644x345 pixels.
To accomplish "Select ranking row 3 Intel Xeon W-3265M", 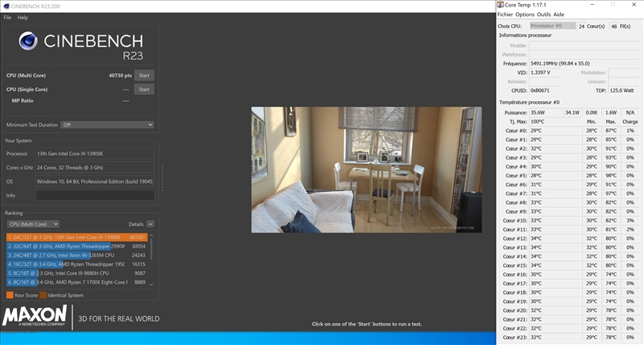I will click(76, 256).
